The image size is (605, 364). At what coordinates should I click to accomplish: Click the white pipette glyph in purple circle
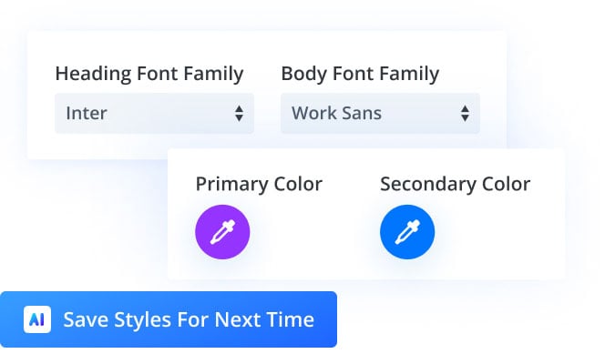223,232
